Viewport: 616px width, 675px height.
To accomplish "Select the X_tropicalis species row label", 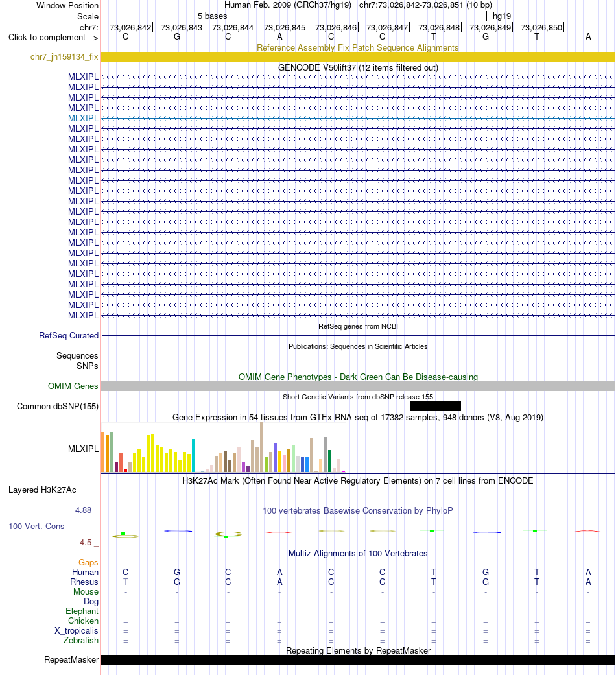I will [x=77, y=631].
